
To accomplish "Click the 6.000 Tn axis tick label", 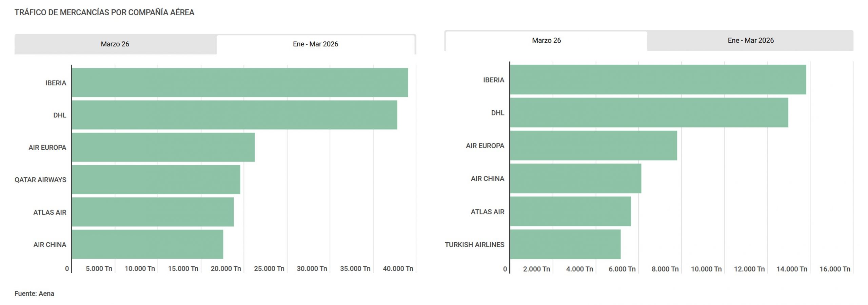I will (622, 269).
